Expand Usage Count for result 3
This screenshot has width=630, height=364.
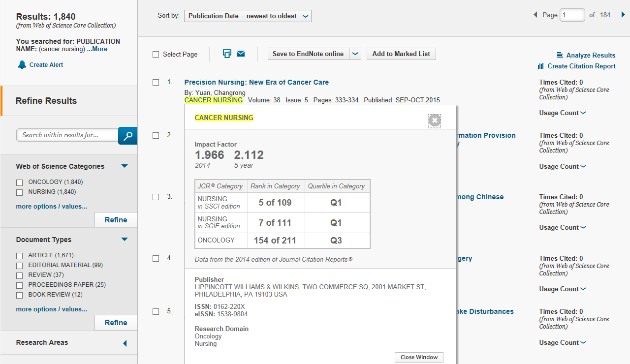pos(563,227)
